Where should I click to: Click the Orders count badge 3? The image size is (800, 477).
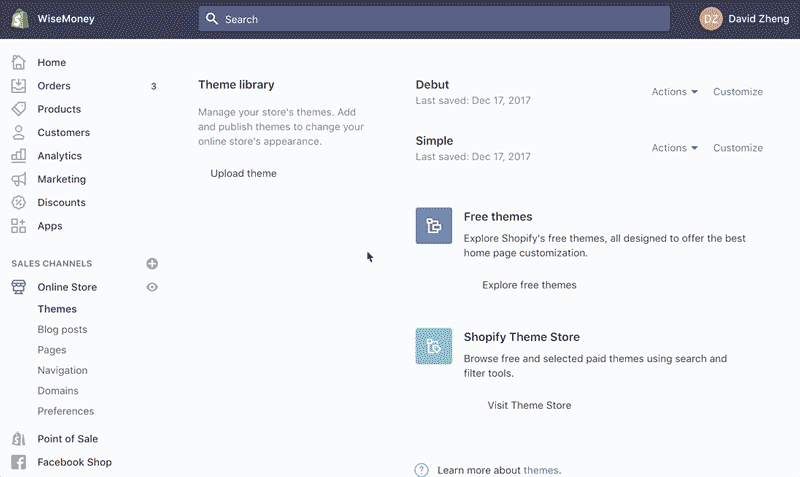click(154, 86)
